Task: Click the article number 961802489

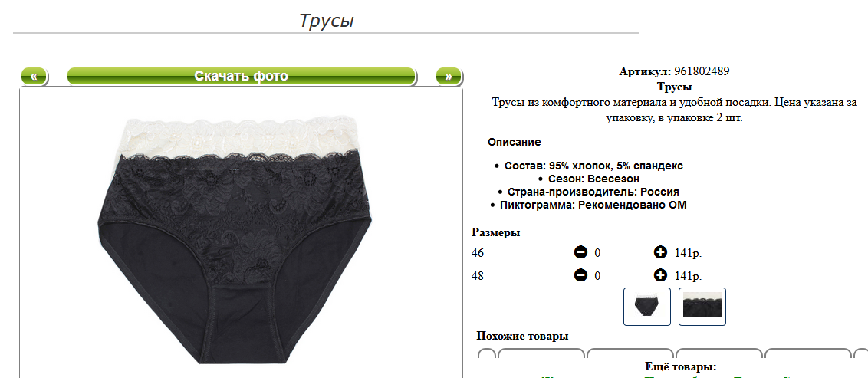Action: tap(702, 71)
